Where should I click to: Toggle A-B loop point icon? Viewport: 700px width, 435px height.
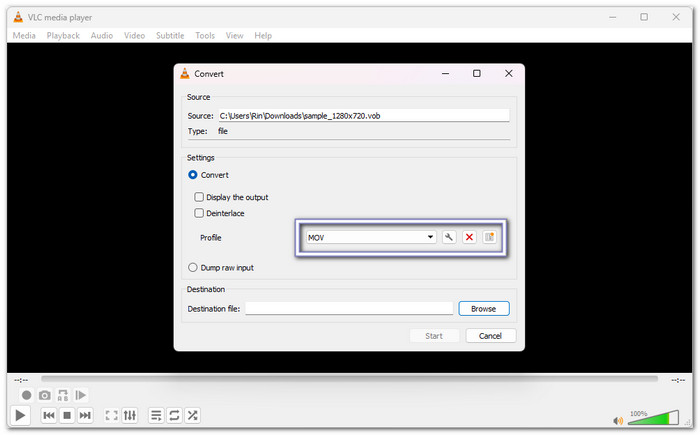pos(63,395)
